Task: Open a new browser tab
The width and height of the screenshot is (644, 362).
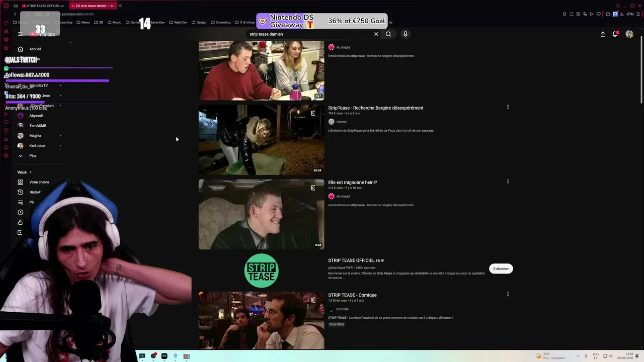Action: (x=120, y=6)
